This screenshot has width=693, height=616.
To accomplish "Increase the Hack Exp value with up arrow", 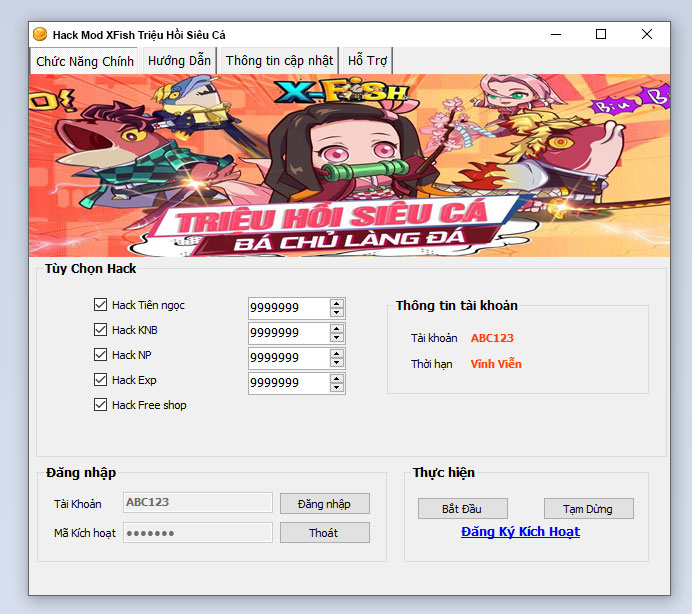I will click(337, 379).
